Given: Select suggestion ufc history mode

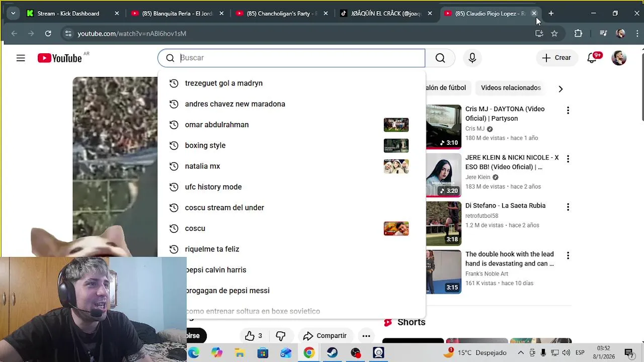Looking at the screenshot, I should tap(291, 187).
